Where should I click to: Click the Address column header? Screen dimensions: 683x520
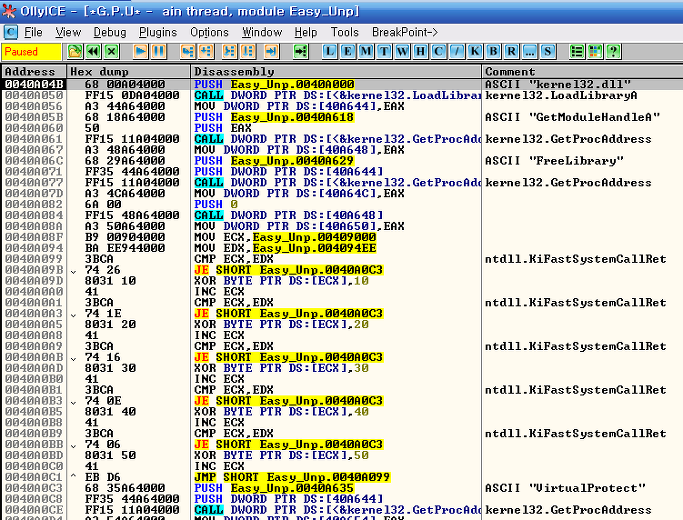tap(34, 71)
